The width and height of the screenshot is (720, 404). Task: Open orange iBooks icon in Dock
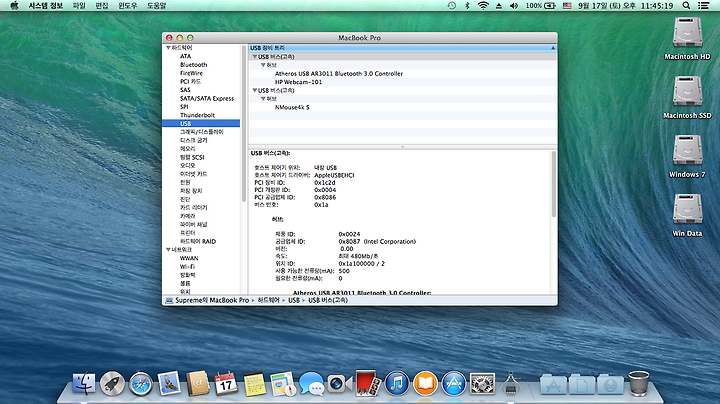[425, 383]
